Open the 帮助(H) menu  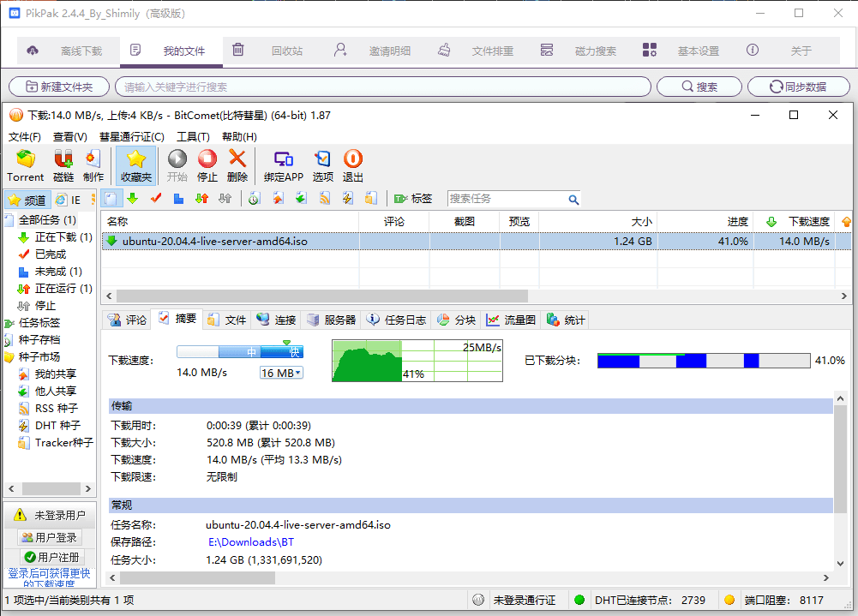239,137
